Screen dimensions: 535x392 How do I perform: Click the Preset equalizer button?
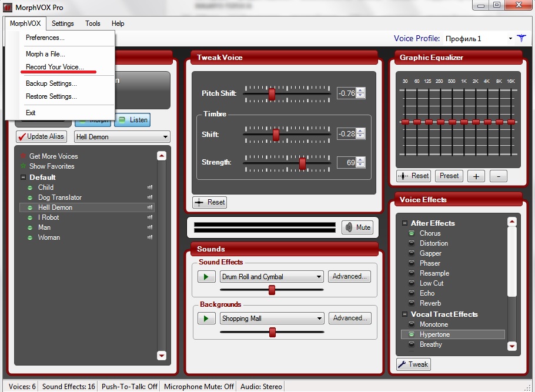coord(449,176)
